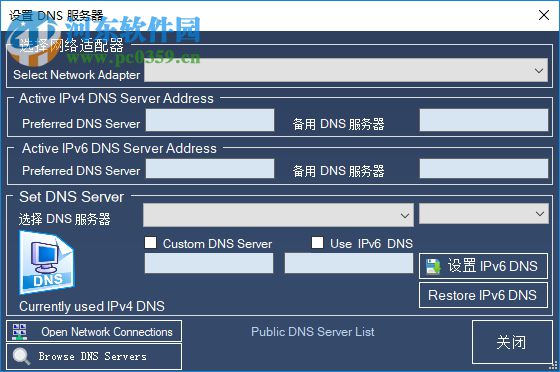Toggle the Use IPv6 DNS checkbox

317,243
